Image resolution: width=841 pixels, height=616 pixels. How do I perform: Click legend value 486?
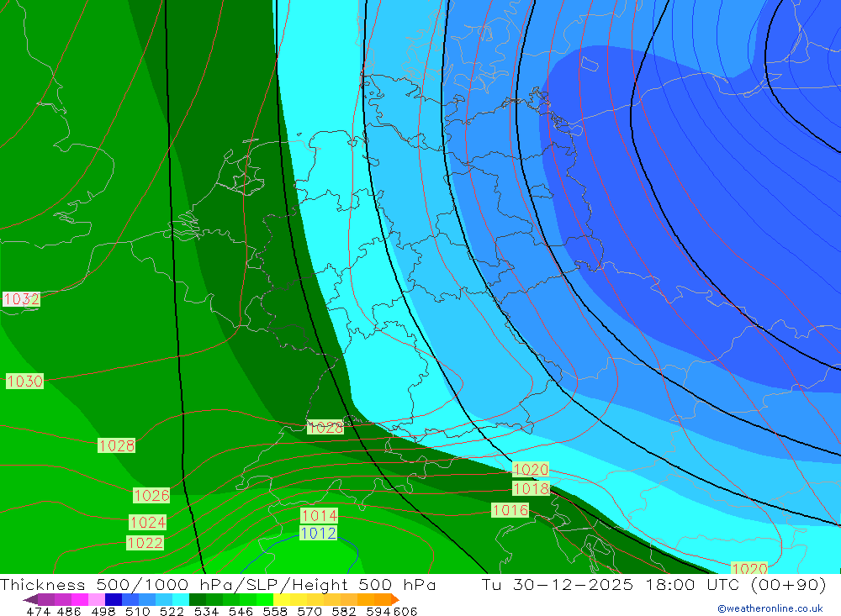pos(69,611)
